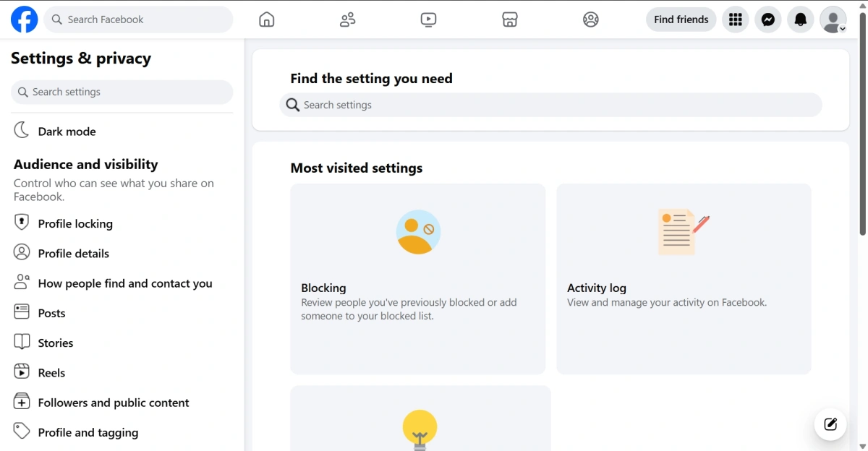Click the Posts icon in sidebar
The height and width of the screenshot is (451, 868).
[22, 312]
